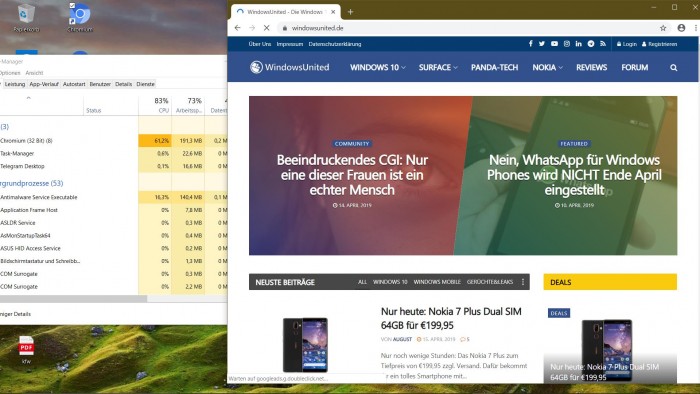Open Forum in the site navigation

[x=634, y=67]
